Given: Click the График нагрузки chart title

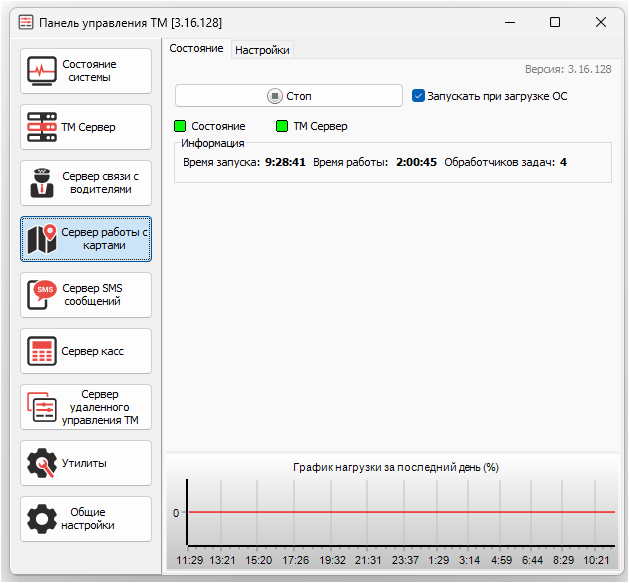Looking at the screenshot, I should (x=396, y=467).
